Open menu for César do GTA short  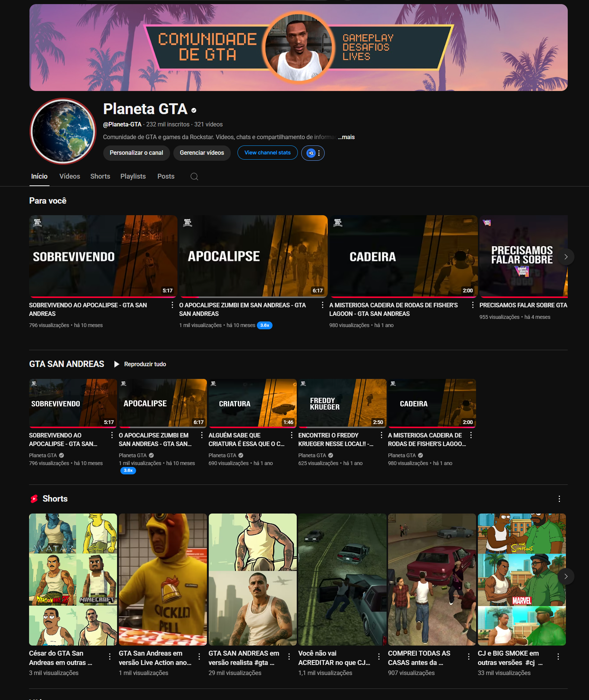click(110, 656)
